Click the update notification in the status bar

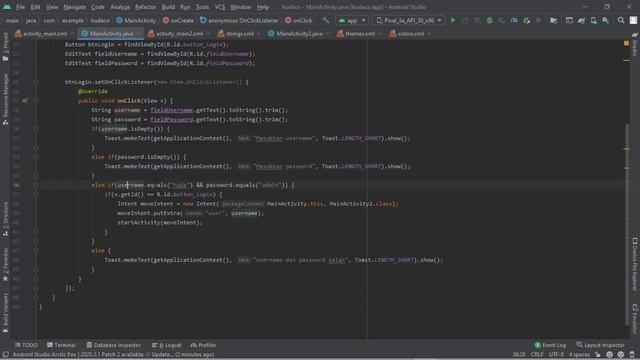pyautogui.click(x=113, y=355)
